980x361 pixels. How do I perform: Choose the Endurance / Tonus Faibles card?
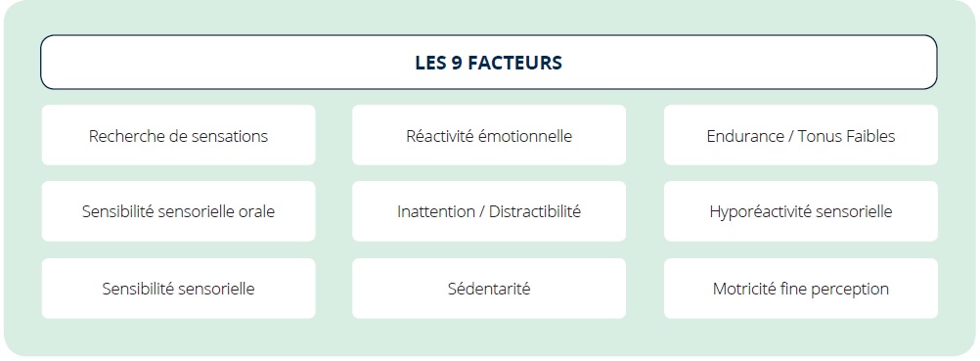[x=801, y=135]
